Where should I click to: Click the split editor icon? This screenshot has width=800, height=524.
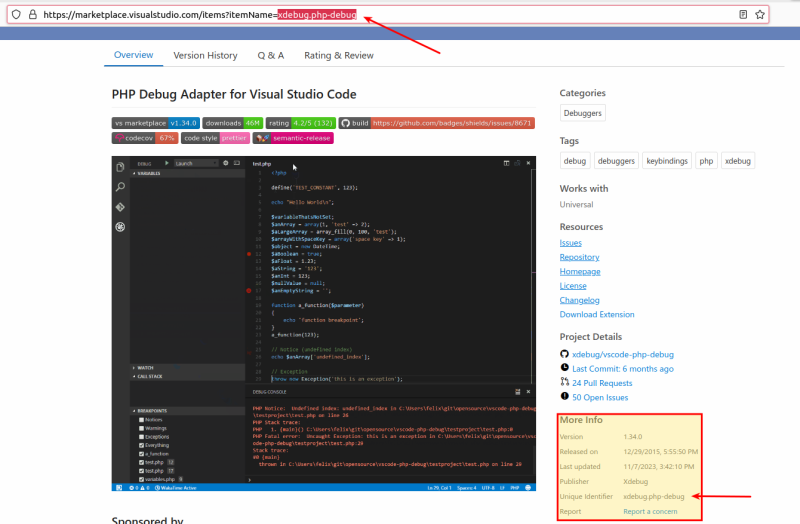506,163
